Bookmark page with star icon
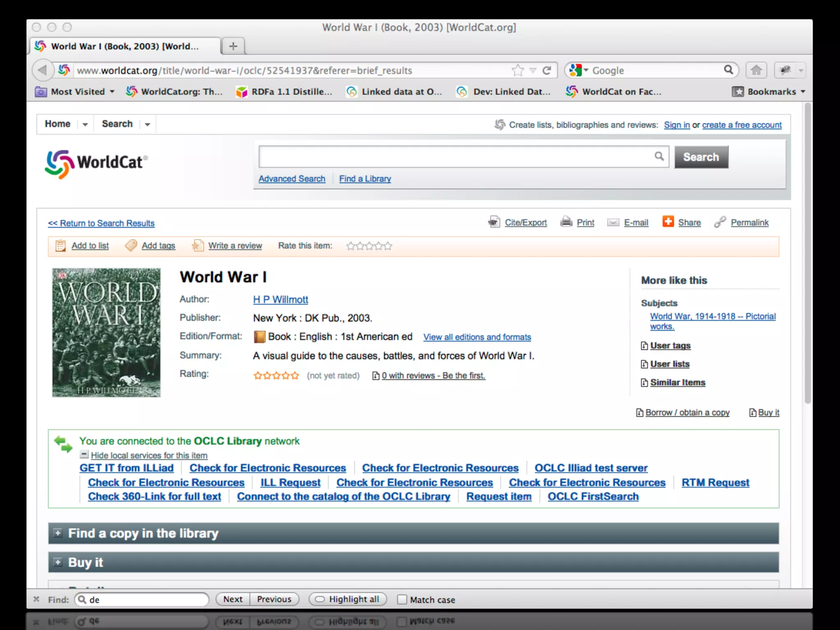Viewport: 840px width, 630px height. tap(518, 71)
